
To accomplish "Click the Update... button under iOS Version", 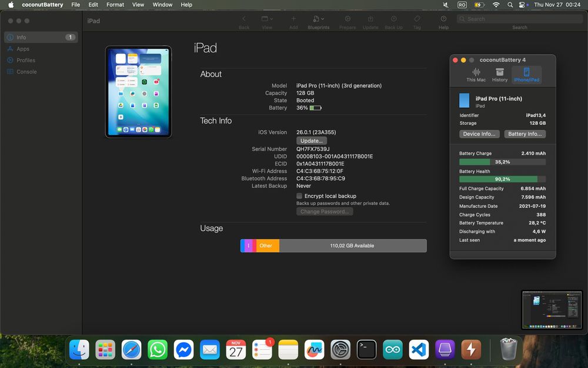I will tap(312, 141).
